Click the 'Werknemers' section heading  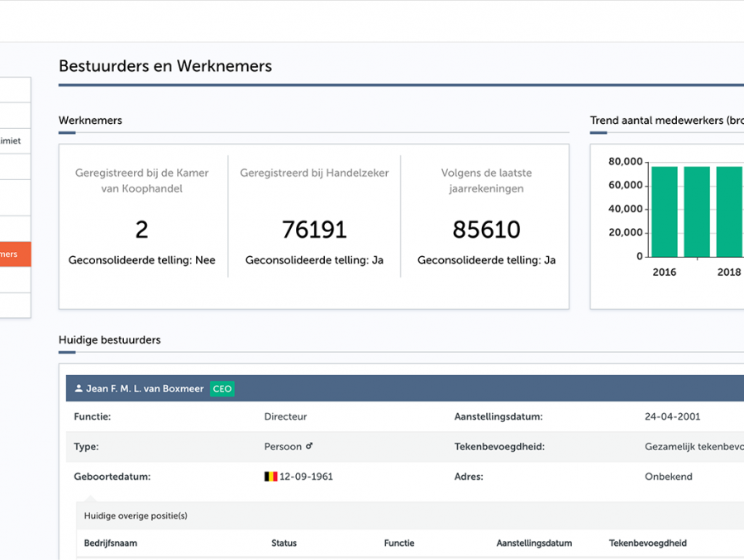coord(90,121)
